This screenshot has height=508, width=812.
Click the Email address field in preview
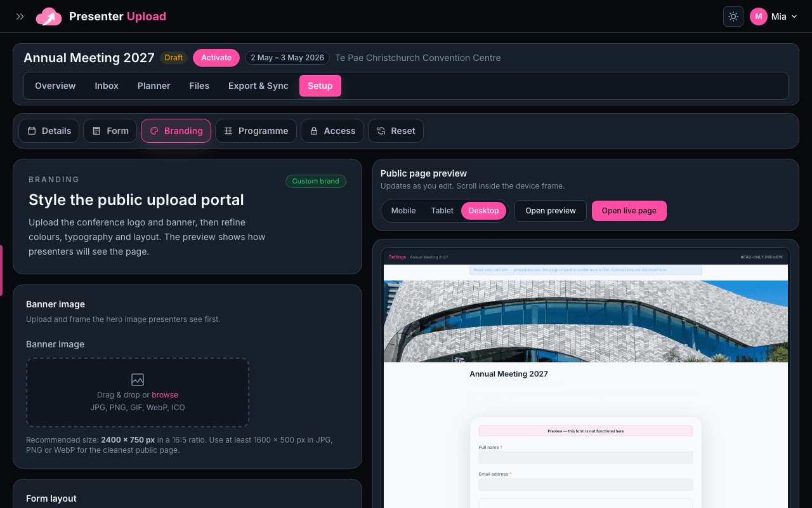586,485
